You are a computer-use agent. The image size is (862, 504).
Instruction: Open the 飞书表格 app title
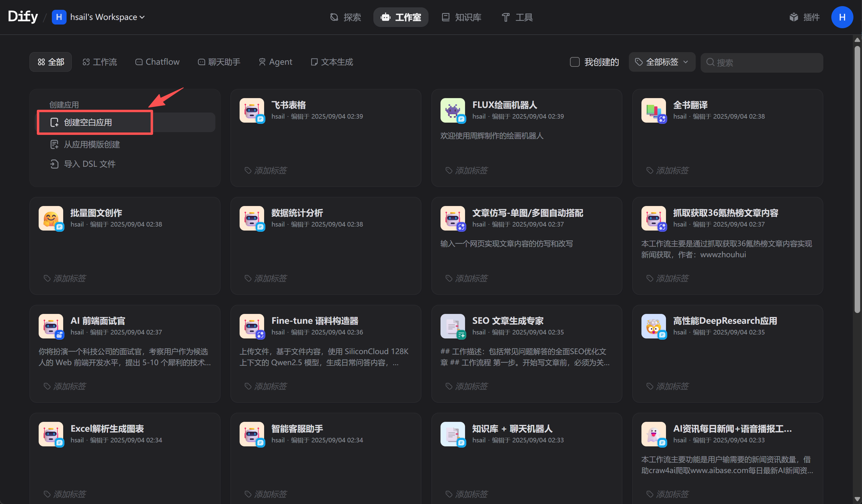tap(288, 105)
